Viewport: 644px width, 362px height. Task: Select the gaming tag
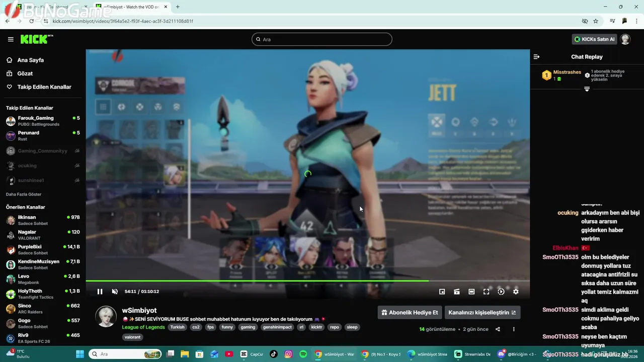pyautogui.click(x=248, y=327)
